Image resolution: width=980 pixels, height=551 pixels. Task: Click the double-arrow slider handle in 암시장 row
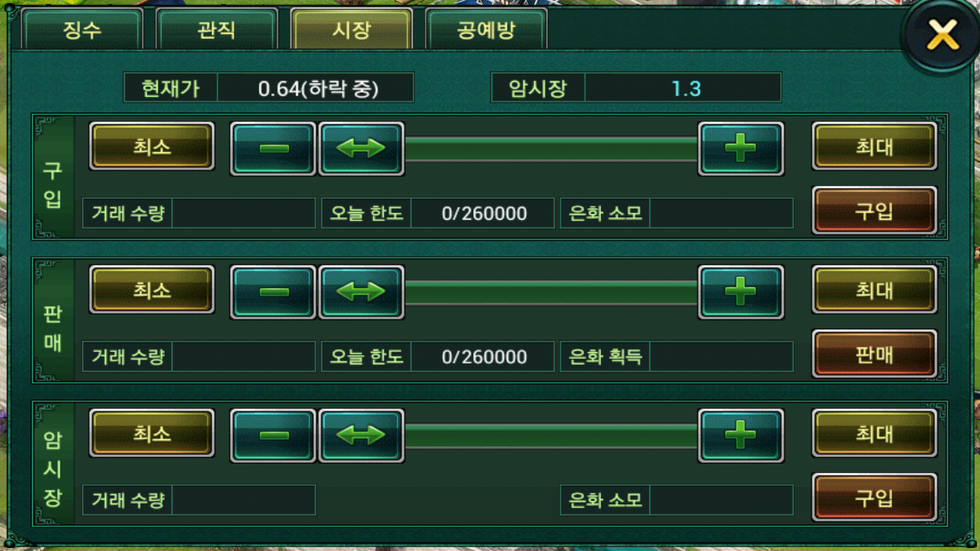[361, 435]
